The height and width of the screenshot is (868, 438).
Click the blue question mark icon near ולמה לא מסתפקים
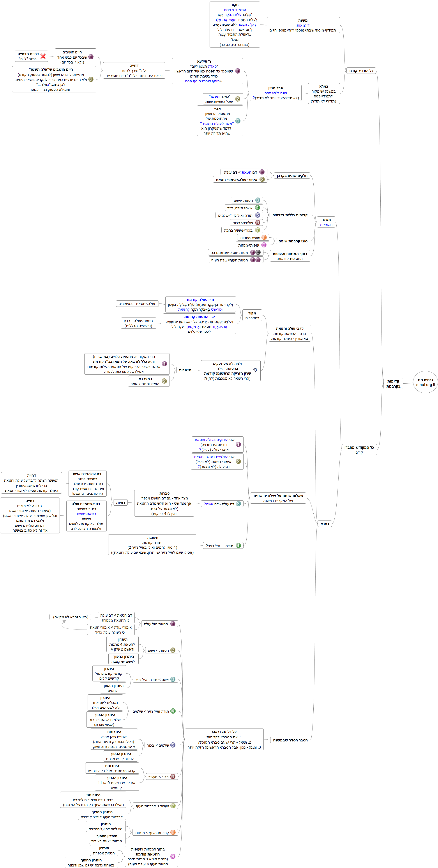[255, 370]
